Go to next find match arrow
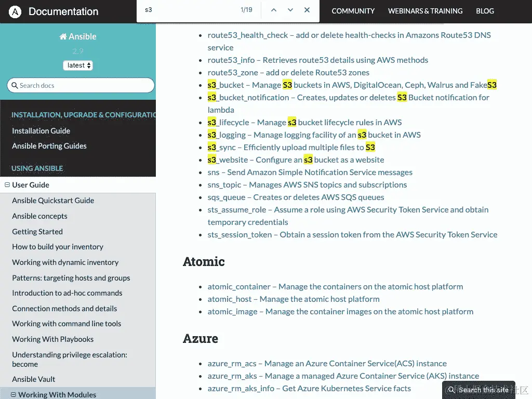 click(290, 10)
